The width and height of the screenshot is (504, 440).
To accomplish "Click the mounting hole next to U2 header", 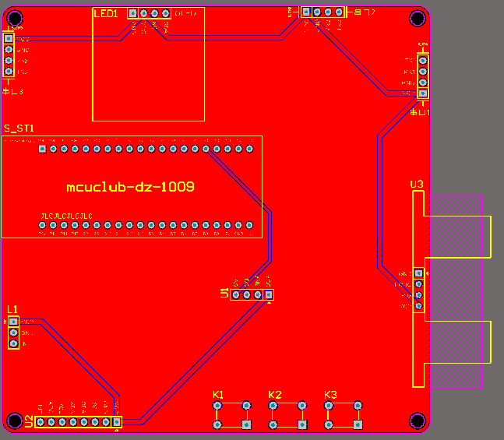I will (15, 421).
